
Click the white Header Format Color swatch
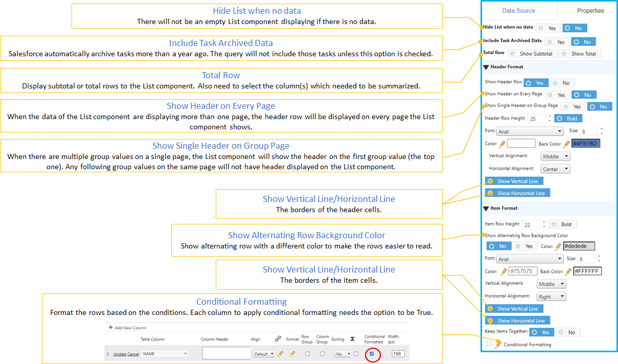[521, 144]
